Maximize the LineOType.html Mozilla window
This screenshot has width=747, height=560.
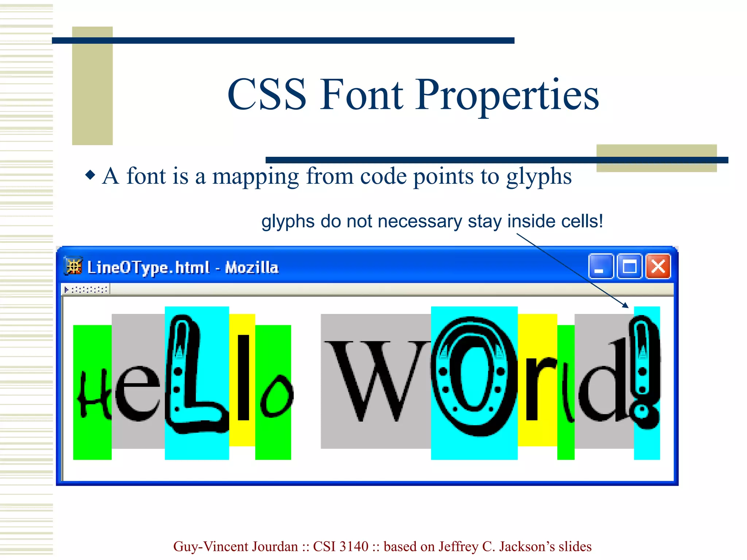click(x=629, y=267)
